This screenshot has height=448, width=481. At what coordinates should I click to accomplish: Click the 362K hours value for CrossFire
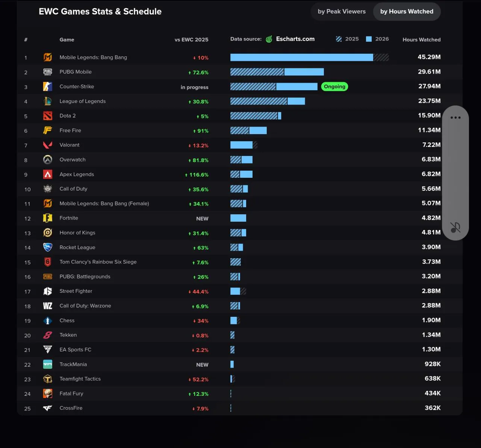pos(433,408)
